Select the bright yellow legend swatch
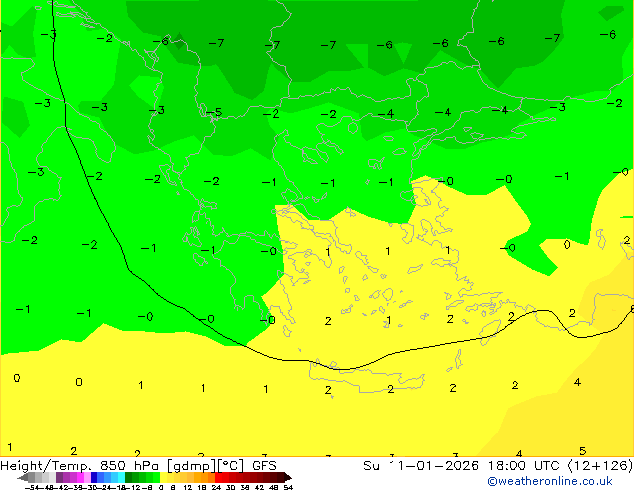This screenshot has width=634, height=490. (x=164, y=477)
